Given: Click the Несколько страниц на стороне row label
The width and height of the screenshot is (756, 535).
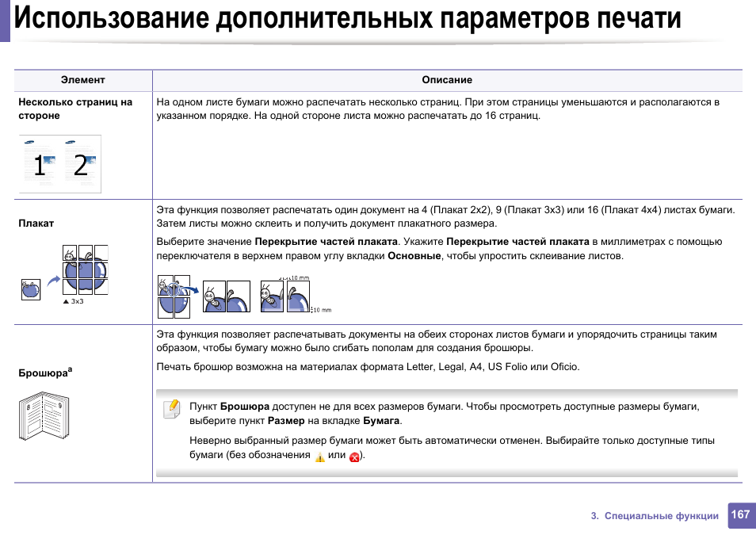Looking at the screenshot, I should coord(75,109).
